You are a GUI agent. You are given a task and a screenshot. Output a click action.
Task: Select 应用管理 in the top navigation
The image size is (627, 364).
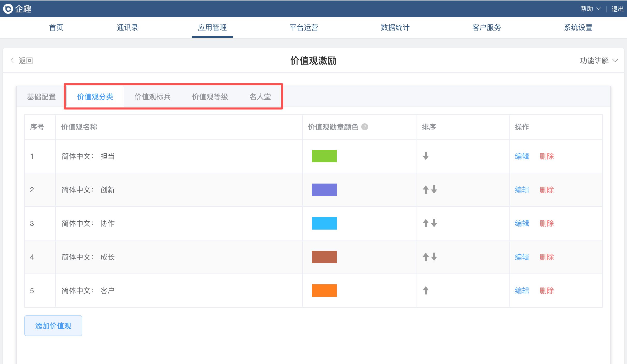click(x=212, y=27)
